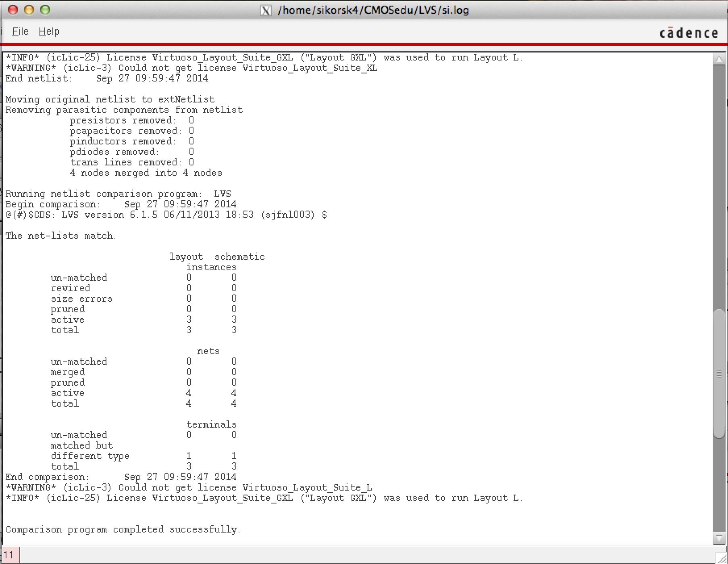Click 'Running netlist comparison program: LVS' line
The height and width of the screenshot is (564, 728).
tap(118, 194)
